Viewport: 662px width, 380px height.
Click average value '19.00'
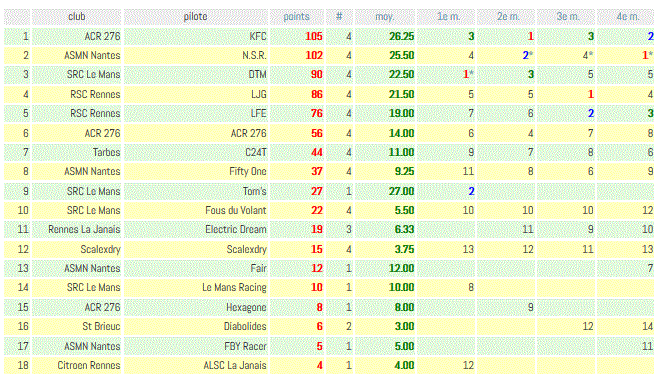[402, 114]
